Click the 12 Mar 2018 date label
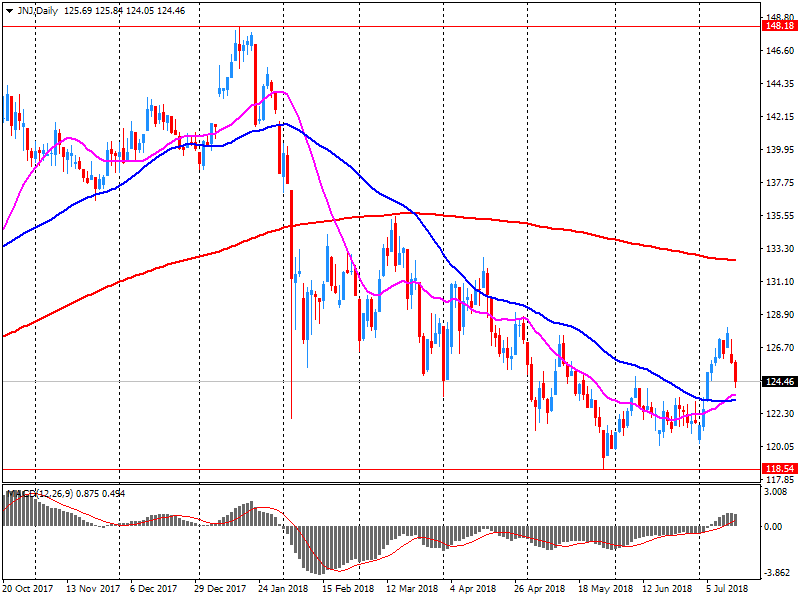 click(x=411, y=589)
